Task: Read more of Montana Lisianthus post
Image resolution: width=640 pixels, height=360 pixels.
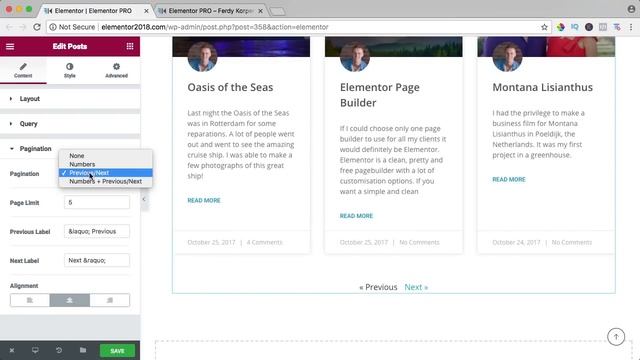Action: pyautogui.click(x=509, y=180)
